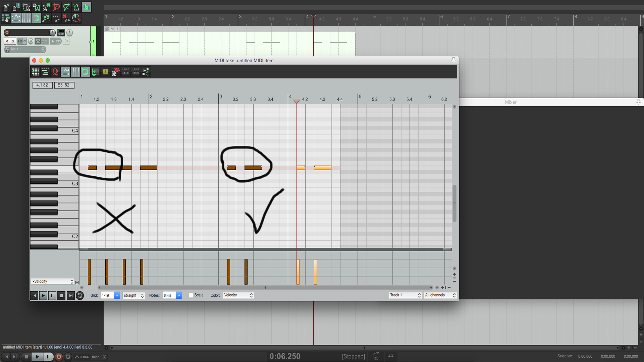Open the Grid 1/16 dropdown

tap(117, 295)
